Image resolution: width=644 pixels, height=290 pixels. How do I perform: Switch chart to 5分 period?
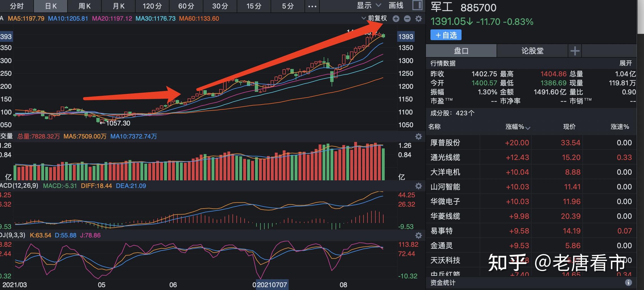pyautogui.click(x=288, y=6)
